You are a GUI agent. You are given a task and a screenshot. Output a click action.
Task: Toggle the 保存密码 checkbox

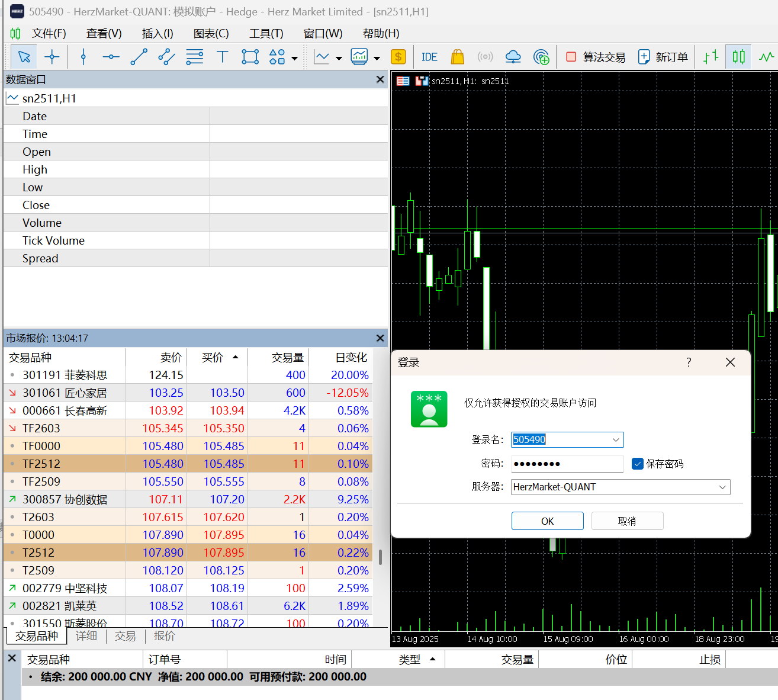coord(638,464)
